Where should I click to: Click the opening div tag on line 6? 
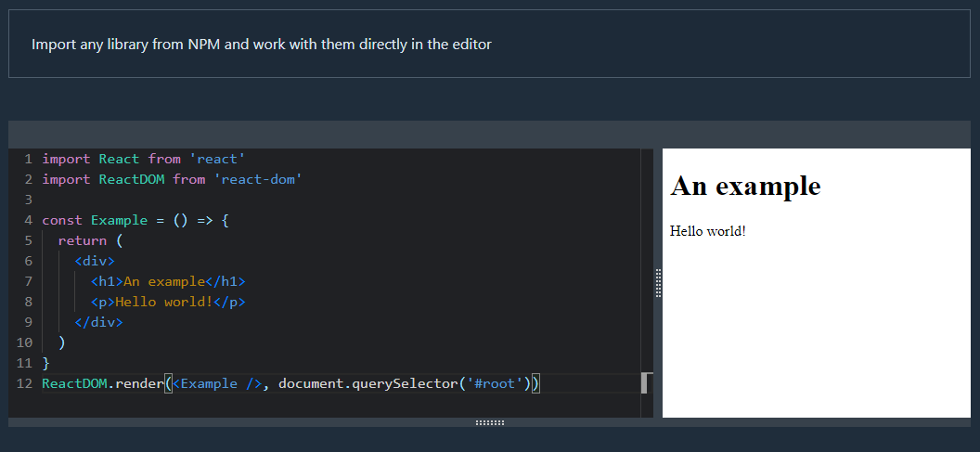(x=95, y=261)
